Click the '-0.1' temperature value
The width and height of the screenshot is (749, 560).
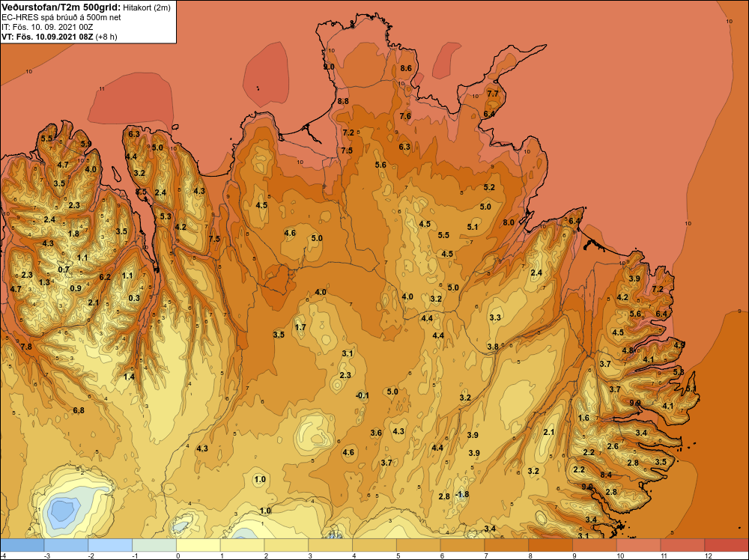[363, 395]
